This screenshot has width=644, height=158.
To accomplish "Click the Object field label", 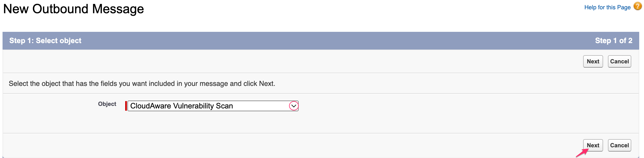I will (107, 104).
